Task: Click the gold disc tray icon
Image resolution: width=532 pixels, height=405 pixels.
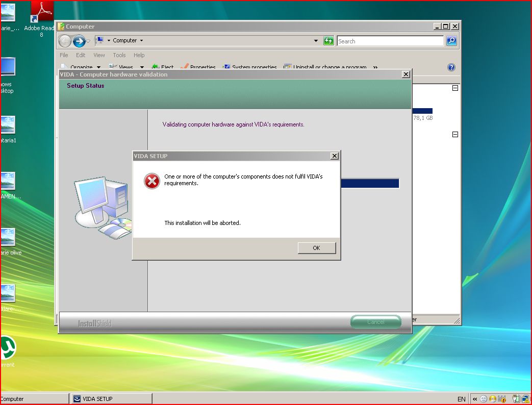Action: point(493,399)
